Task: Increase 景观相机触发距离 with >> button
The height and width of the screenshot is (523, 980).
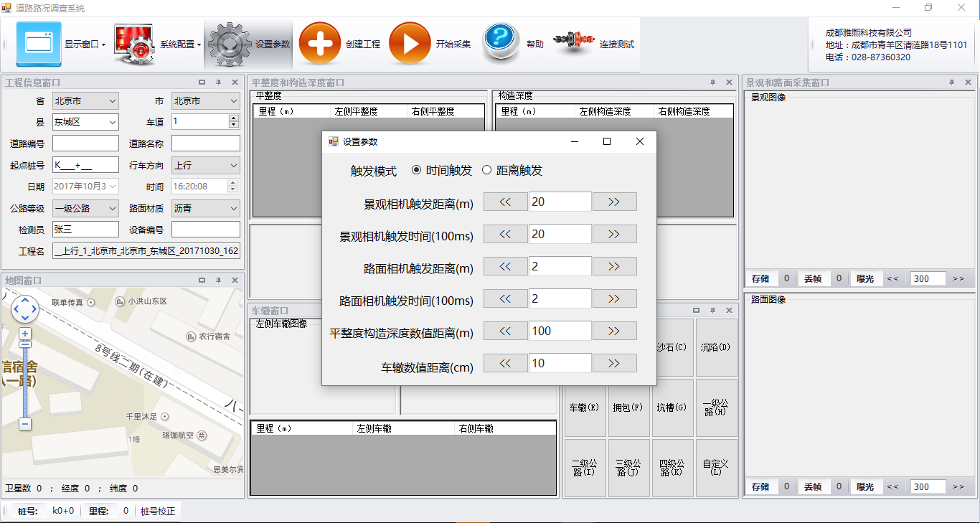Action: coord(614,202)
